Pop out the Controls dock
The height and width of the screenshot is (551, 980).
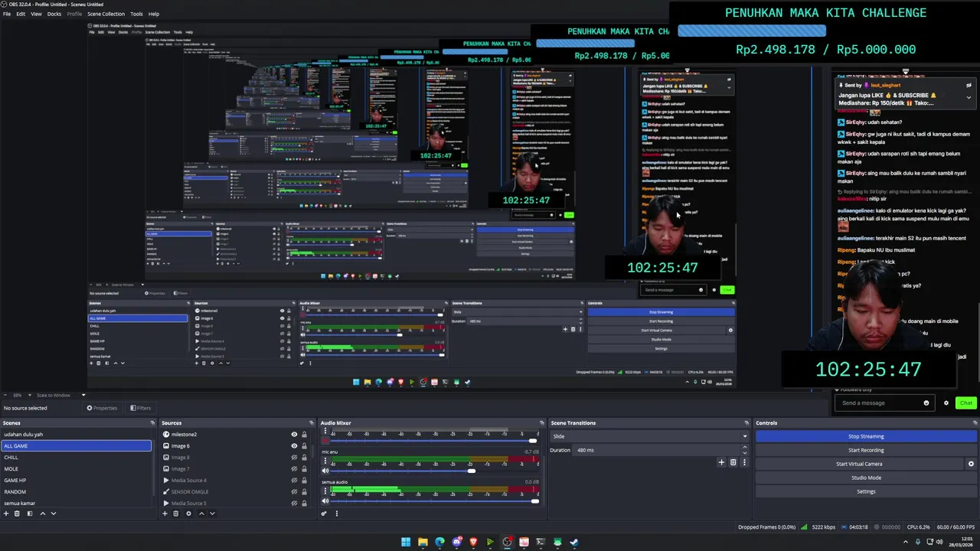point(975,422)
